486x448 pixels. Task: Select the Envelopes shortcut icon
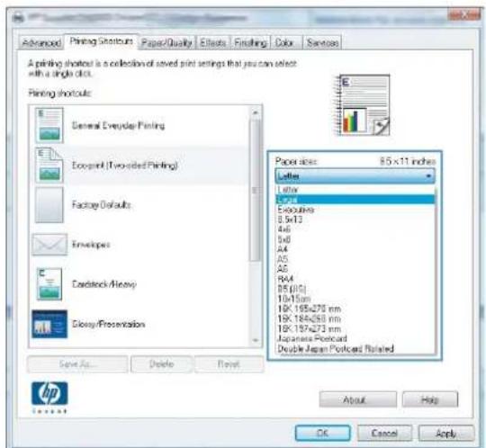pyautogui.click(x=49, y=244)
